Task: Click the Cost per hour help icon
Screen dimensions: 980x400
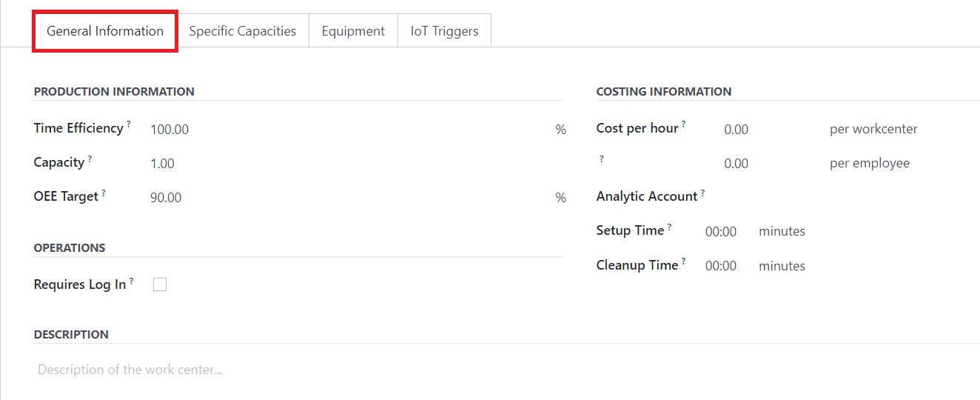Action: tap(684, 124)
